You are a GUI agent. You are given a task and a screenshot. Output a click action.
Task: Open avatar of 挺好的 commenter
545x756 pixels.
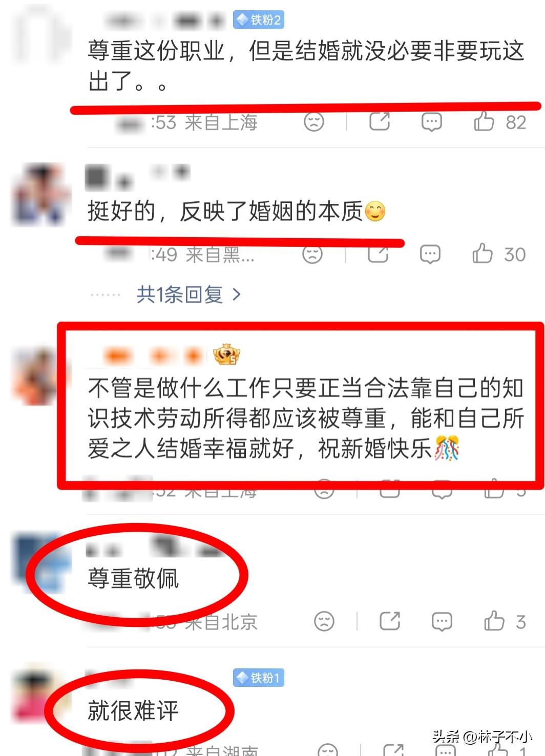[x=39, y=195]
